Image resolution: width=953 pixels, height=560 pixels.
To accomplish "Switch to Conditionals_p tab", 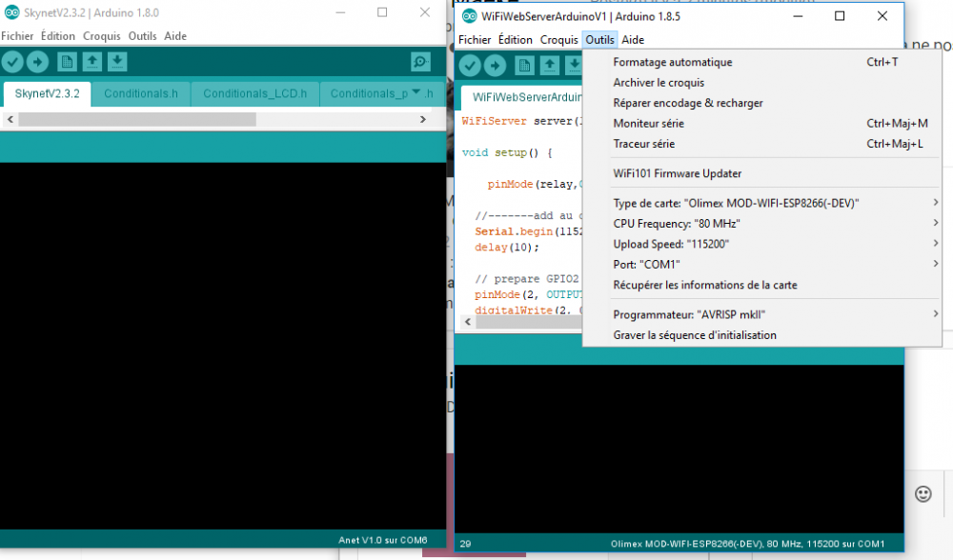I will click(368, 93).
